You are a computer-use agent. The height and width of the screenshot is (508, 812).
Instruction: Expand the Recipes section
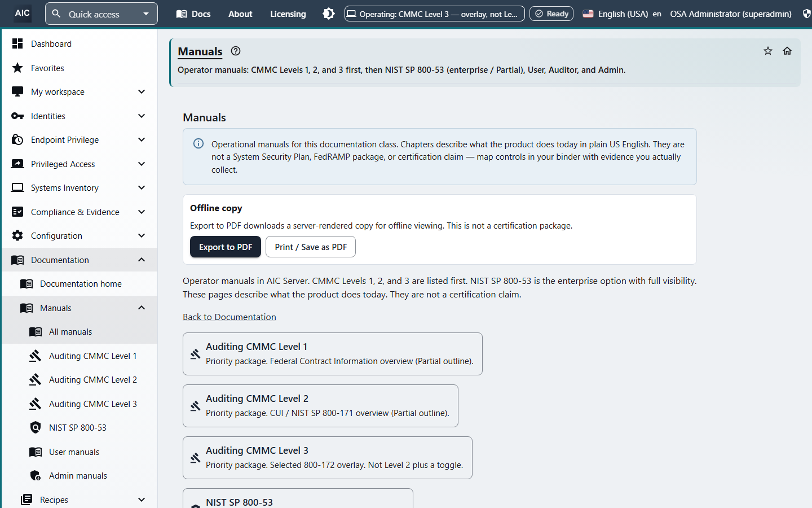pos(80,500)
